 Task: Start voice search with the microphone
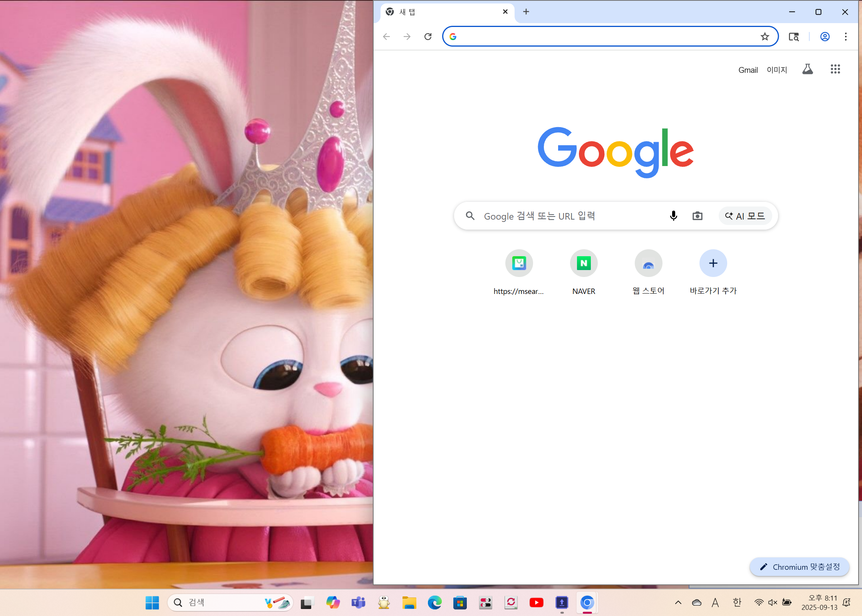point(673,216)
